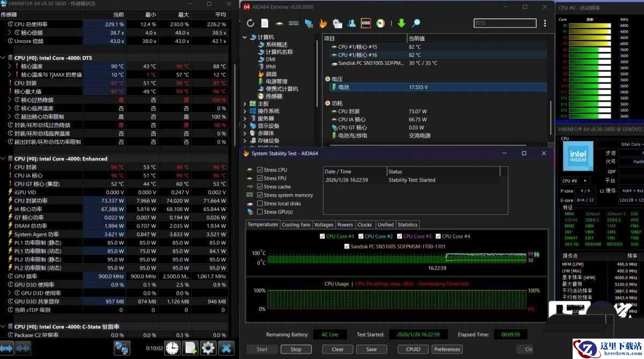Enable the Stress local disks checkbox
The width and height of the screenshot is (644, 359).
coord(260,203)
